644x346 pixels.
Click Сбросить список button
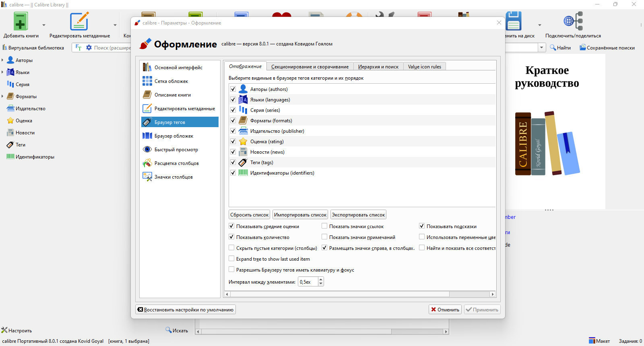[x=250, y=215]
